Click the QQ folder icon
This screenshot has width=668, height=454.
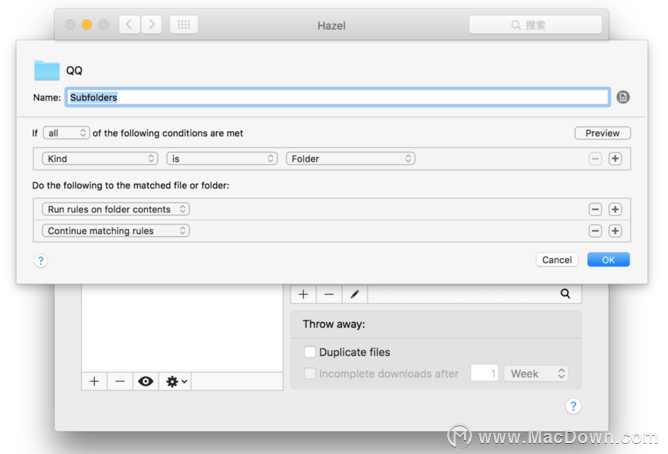coord(47,70)
